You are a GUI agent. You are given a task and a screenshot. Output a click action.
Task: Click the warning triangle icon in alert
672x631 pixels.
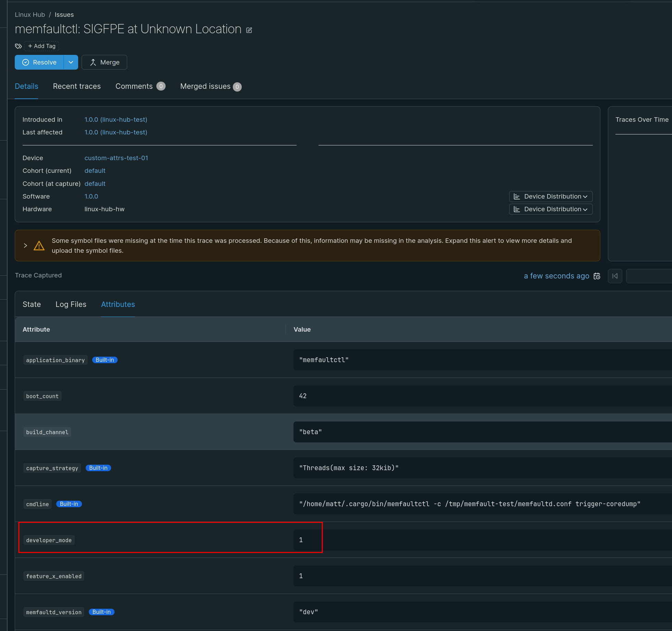click(39, 246)
